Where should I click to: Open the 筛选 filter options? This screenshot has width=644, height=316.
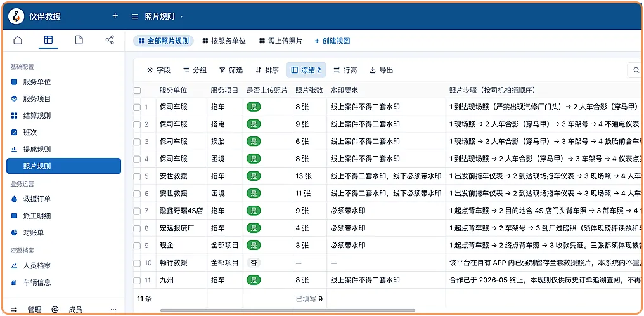pos(231,70)
